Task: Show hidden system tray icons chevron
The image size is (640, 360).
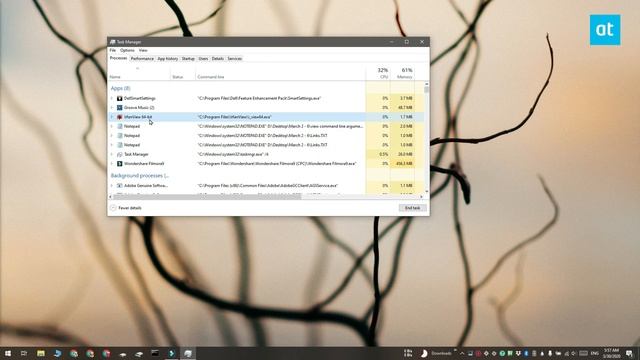Action: point(462,353)
